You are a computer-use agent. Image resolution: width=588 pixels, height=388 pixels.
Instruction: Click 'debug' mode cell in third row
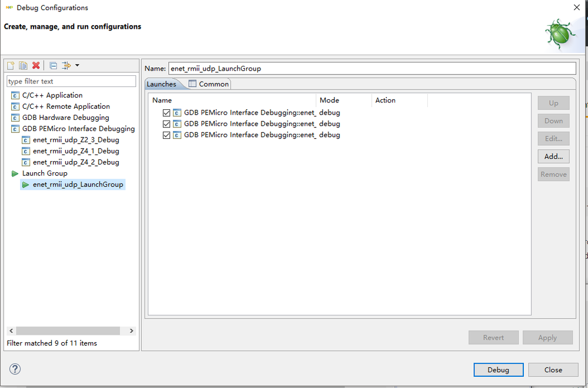click(330, 135)
